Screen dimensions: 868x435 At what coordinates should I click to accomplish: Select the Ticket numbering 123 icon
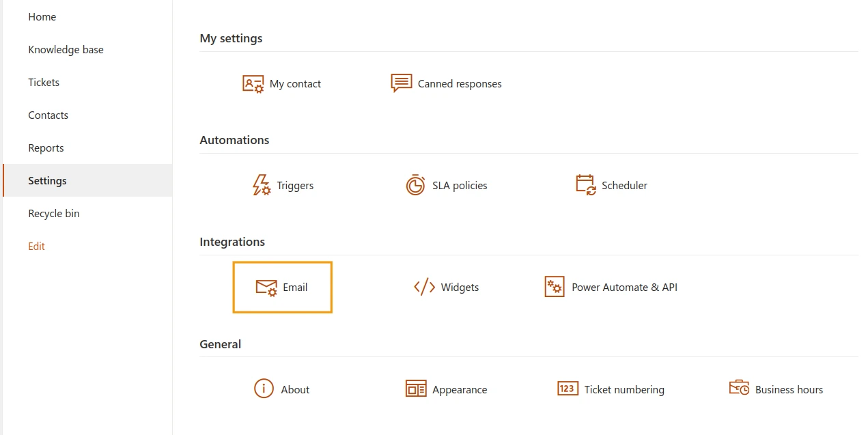point(568,389)
